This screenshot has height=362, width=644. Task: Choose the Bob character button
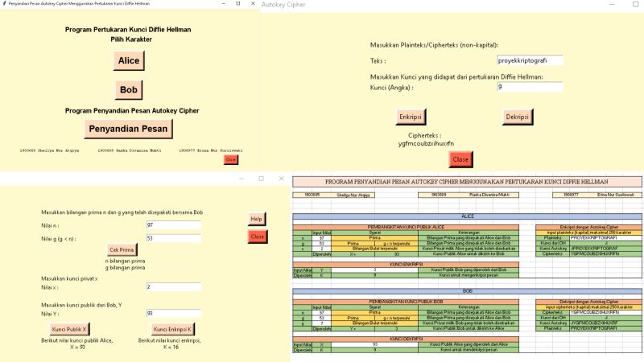pos(129,90)
